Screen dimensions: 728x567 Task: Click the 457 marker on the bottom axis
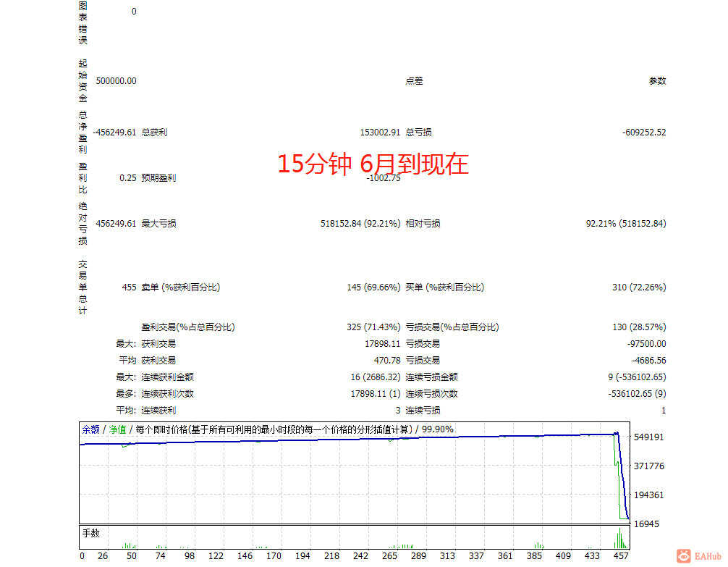[619, 556]
